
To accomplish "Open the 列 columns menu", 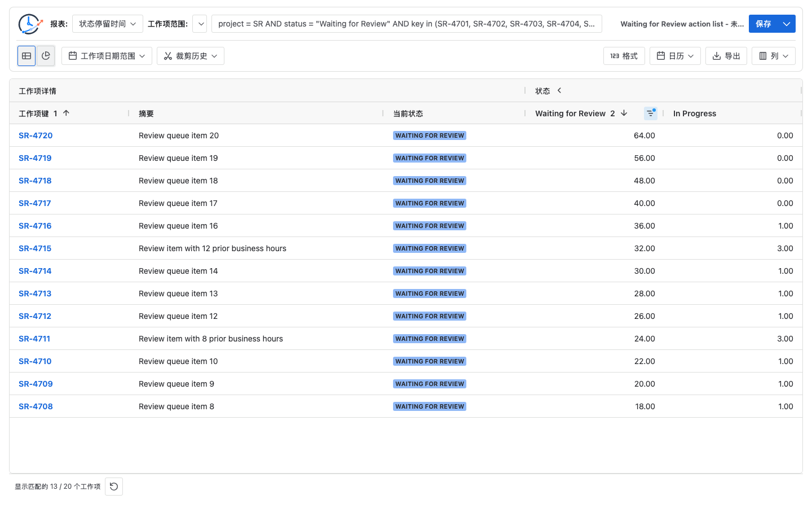I will click(774, 56).
